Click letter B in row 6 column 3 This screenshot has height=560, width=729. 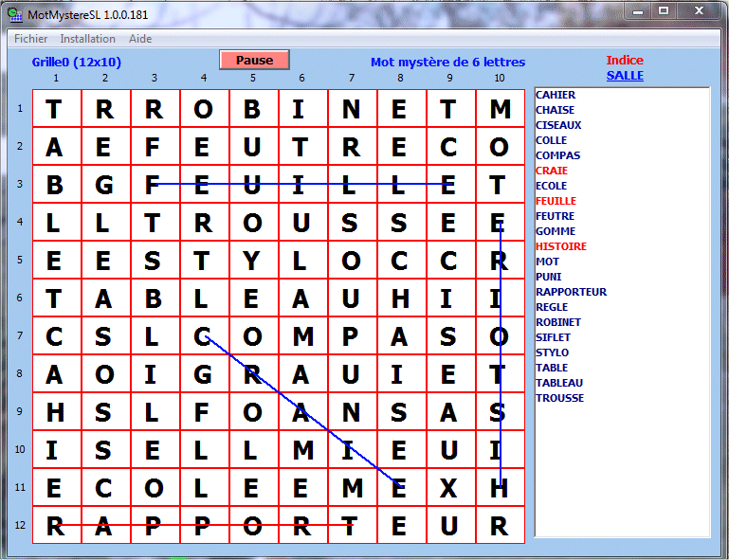click(155, 298)
